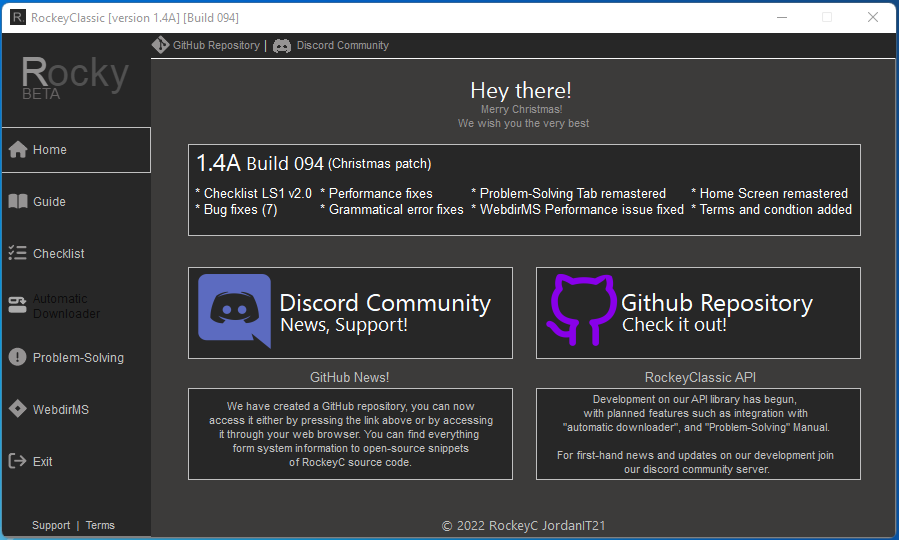Click the WebdirMS diamond icon

pos(17,410)
